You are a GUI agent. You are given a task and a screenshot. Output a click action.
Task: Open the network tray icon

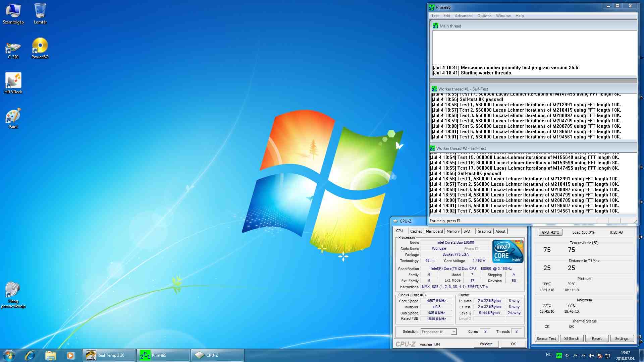(607, 356)
